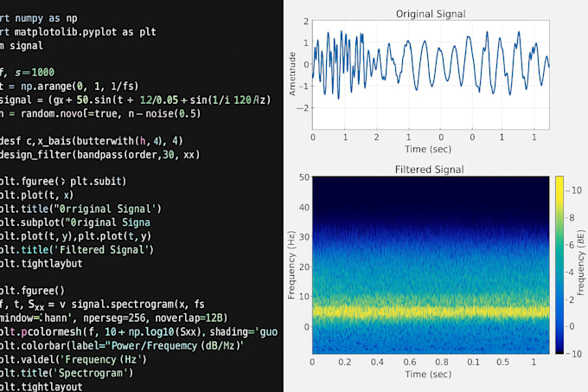
Task: Click the title('Filtered Signal') code line
Action: [x=77, y=250]
